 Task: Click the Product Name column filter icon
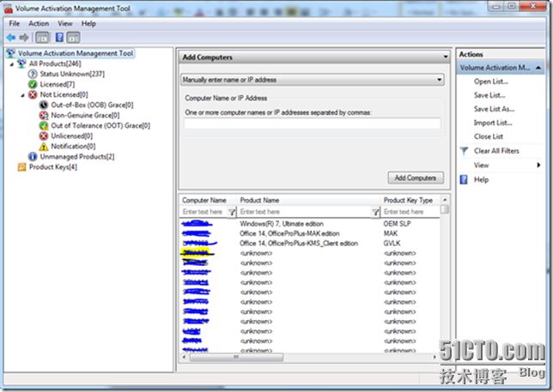pyautogui.click(x=375, y=212)
